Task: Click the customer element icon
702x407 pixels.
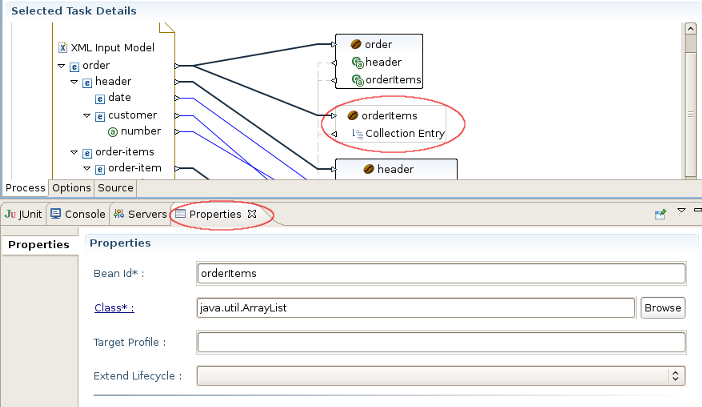Action: click(100, 116)
